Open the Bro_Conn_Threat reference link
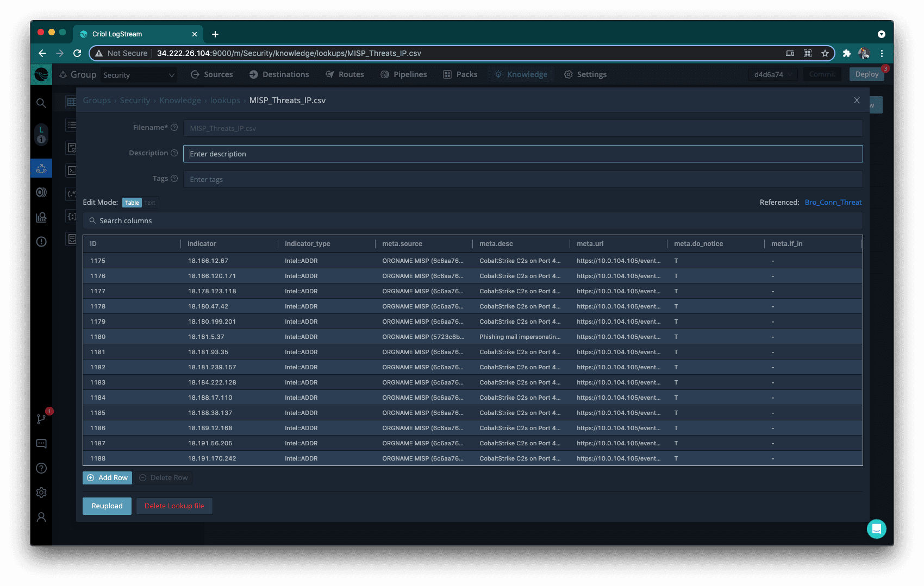Screen dimensions: 924x586 [833, 202]
